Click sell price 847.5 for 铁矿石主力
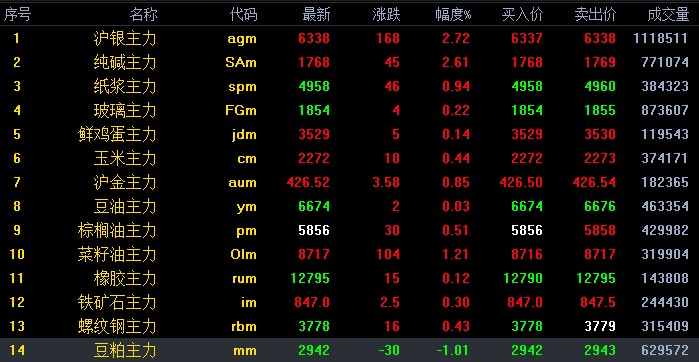This screenshot has height=362, width=699. [598, 303]
